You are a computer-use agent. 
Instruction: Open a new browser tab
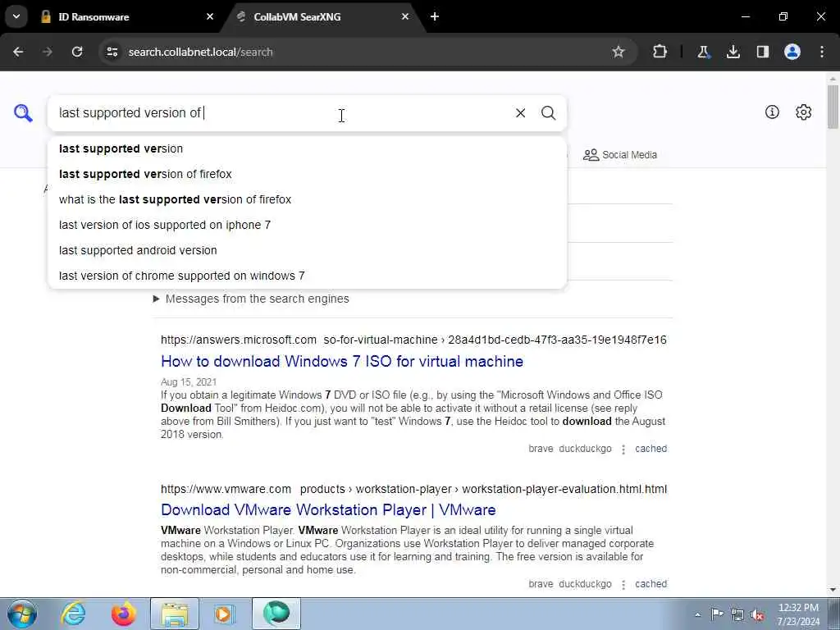coord(435,16)
